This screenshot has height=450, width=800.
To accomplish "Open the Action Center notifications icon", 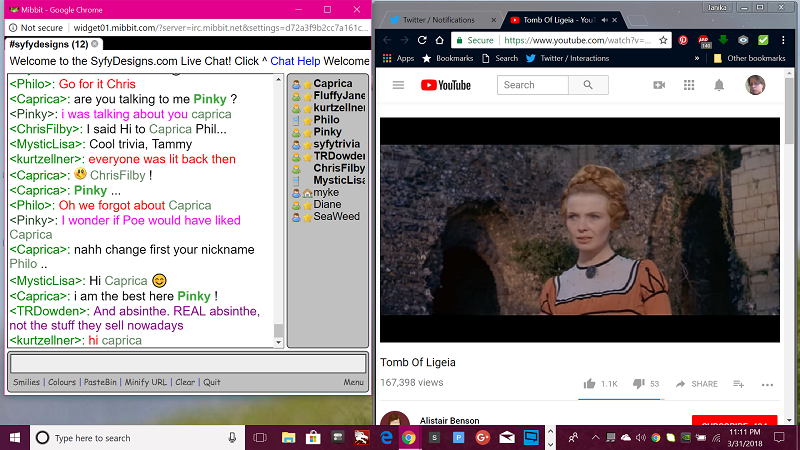I will coord(779,437).
